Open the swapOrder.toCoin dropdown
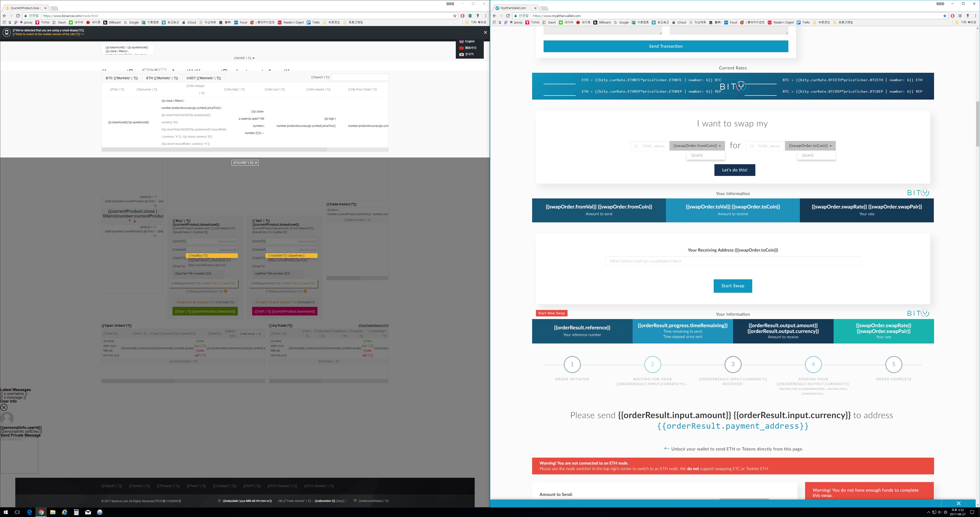The image size is (980, 517). [x=810, y=146]
